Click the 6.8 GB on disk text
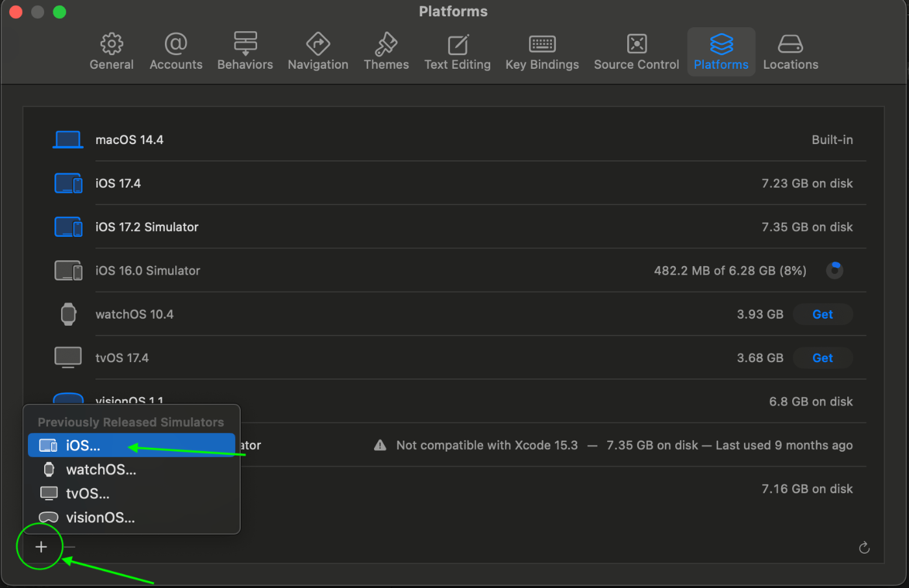This screenshot has height=588, width=909. (811, 401)
